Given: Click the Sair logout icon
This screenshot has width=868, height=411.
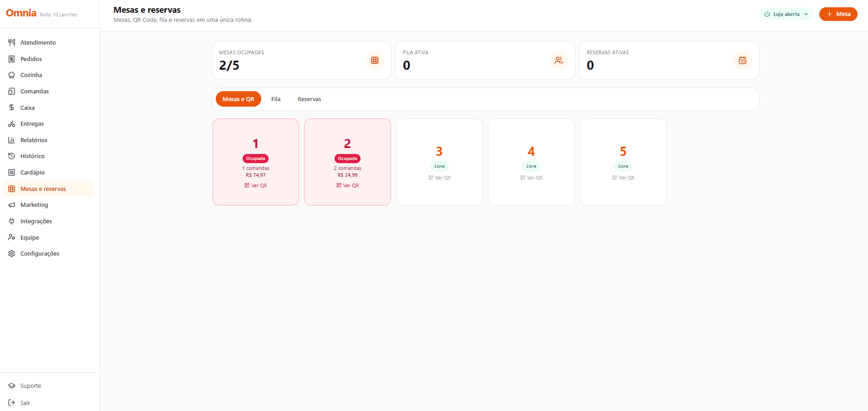Looking at the screenshot, I should (12, 403).
